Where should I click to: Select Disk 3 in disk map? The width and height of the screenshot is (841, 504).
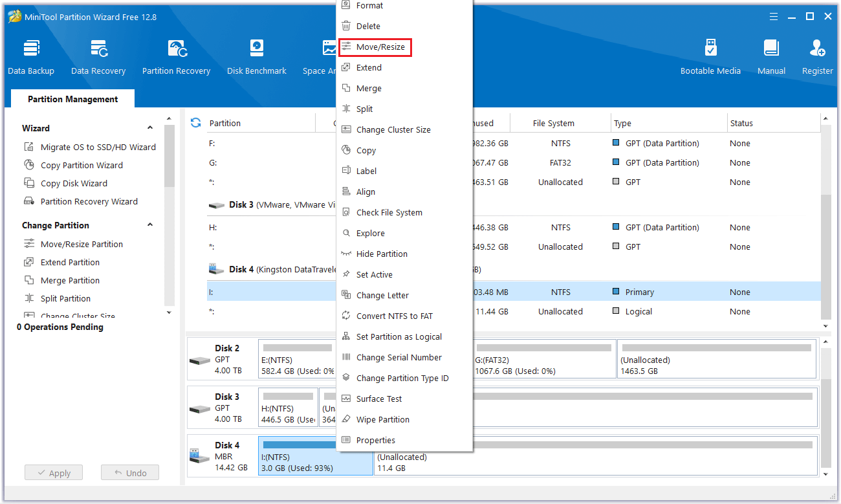(x=223, y=408)
